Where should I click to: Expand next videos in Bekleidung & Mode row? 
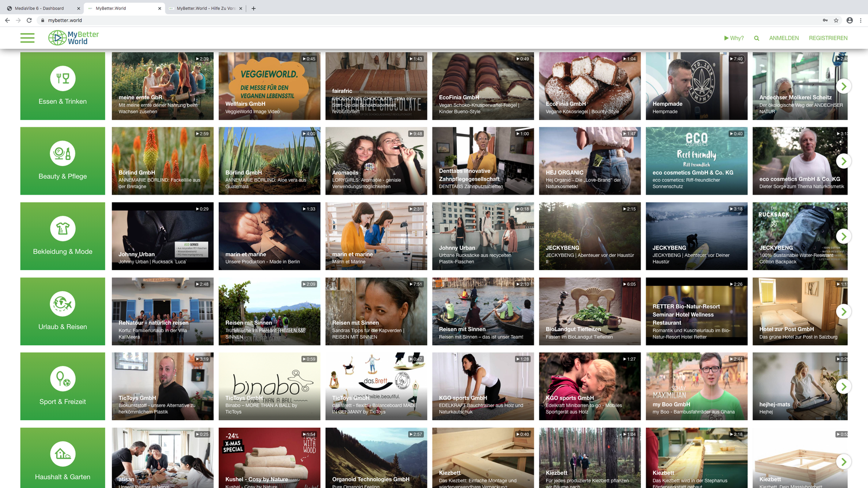(843, 236)
